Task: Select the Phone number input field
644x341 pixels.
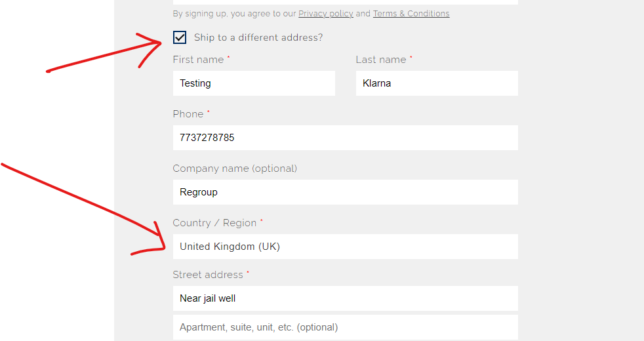Action: point(346,138)
